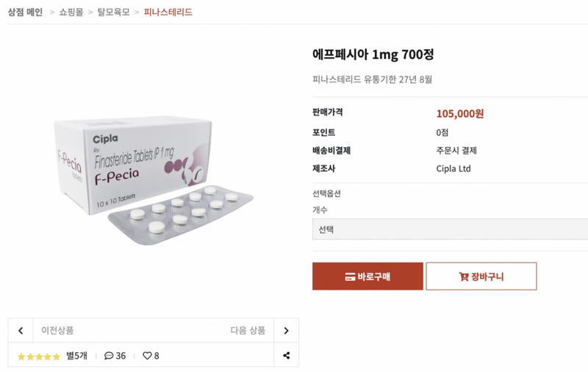Select 피나스테리드 breadcrumb item
Viewport: 588px width, 372px height.
point(168,12)
